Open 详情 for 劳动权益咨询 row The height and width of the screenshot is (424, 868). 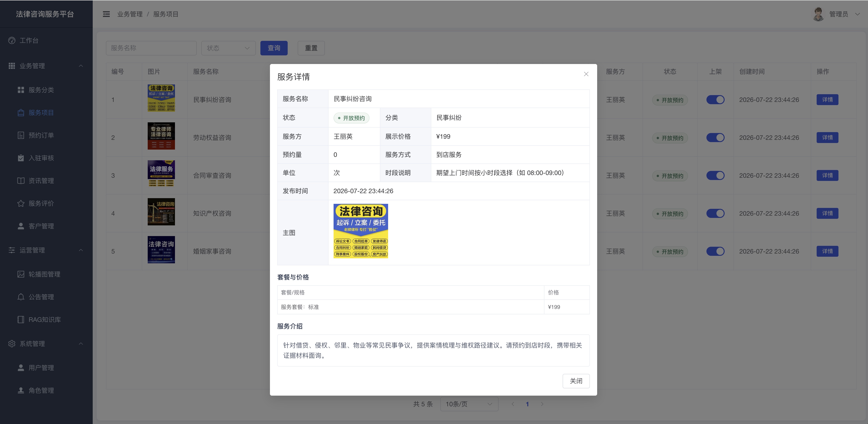pyautogui.click(x=827, y=138)
